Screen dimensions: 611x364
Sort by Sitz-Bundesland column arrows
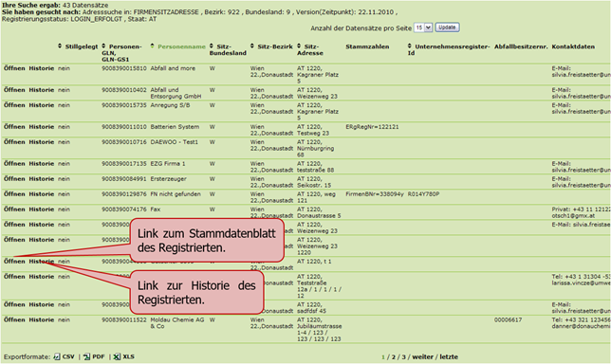[x=212, y=46]
